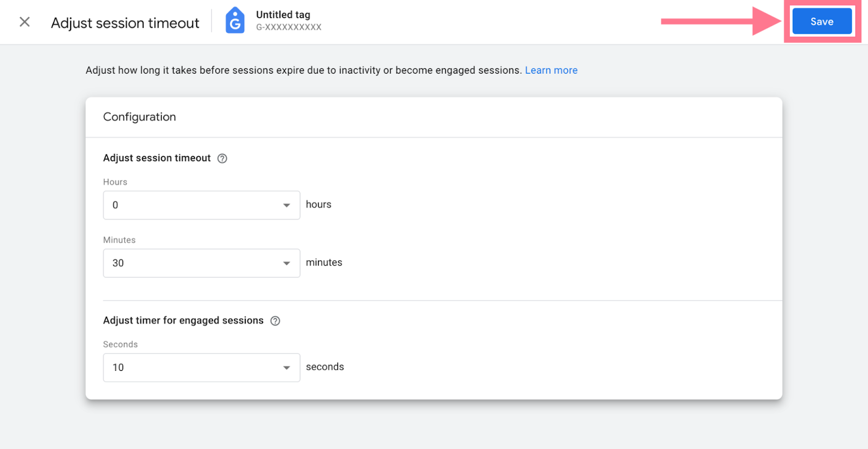Click the Seconds field label
Image resolution: width=868 pixels, height=449 pixels.
pos(120,345)
